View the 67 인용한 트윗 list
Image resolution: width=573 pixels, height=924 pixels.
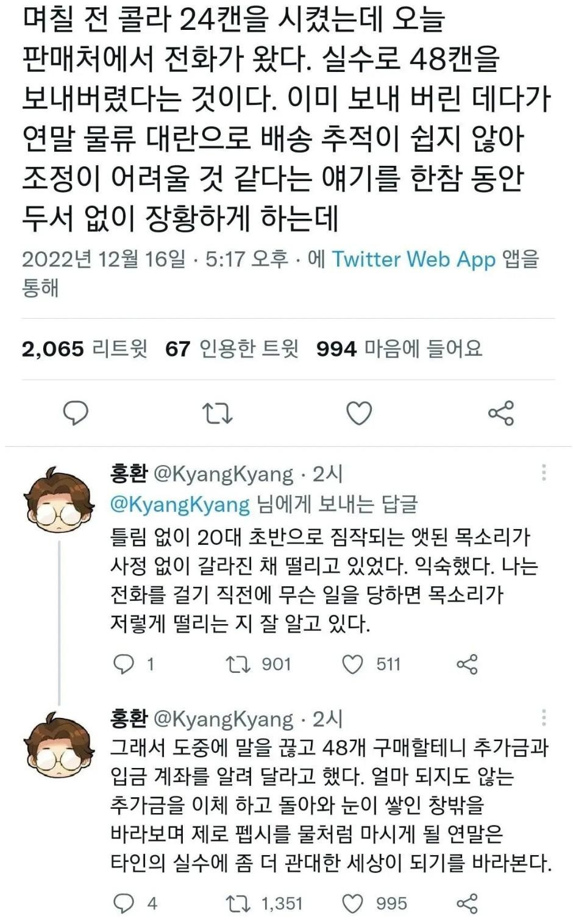click(x=232, y=349)
